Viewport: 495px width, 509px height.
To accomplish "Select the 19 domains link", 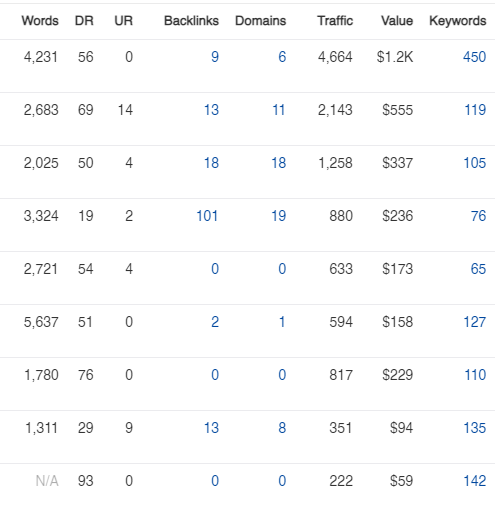I will pos(279,216).
